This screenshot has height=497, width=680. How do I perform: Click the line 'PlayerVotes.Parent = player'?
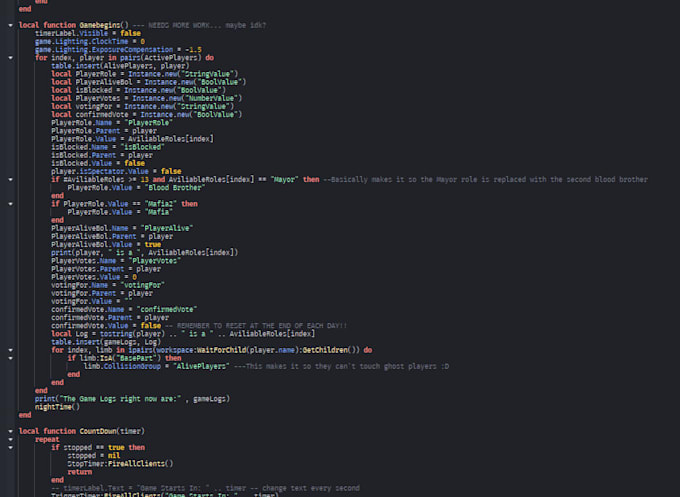click(106, 269)
